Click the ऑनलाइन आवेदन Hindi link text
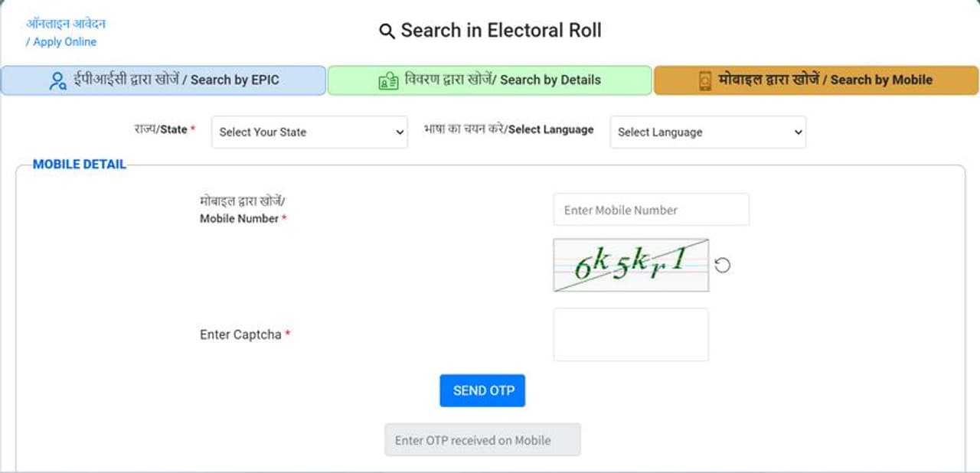980x473 pixels. [x=66, y=24]
